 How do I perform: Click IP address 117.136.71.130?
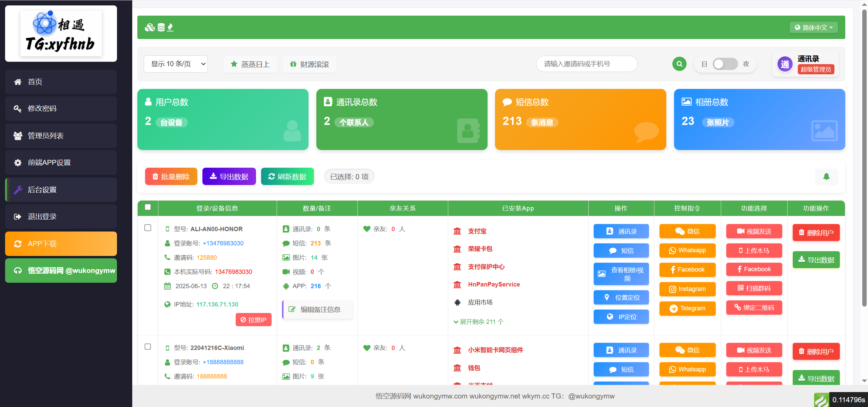(x=217, y=304)
